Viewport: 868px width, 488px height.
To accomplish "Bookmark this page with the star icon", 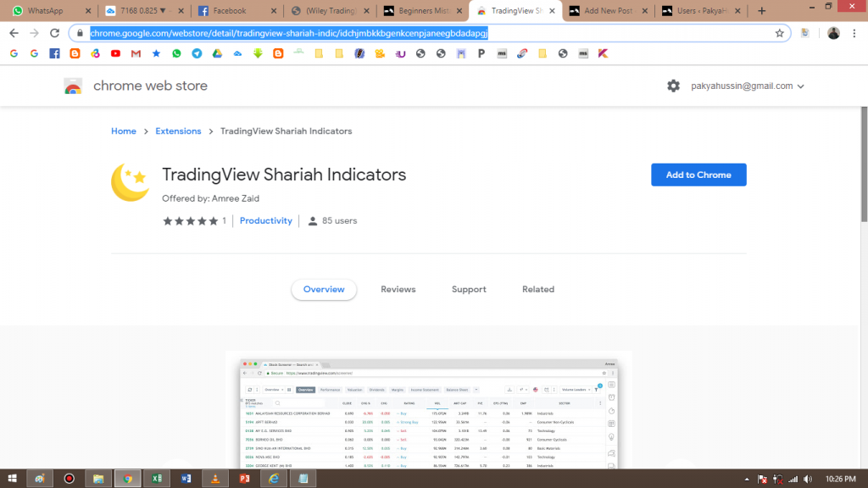I will coord(780,33).
